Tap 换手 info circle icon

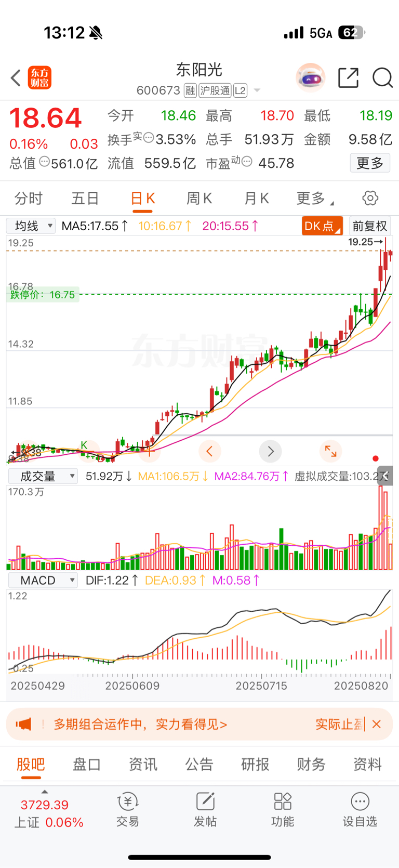(x=149, y=138)
